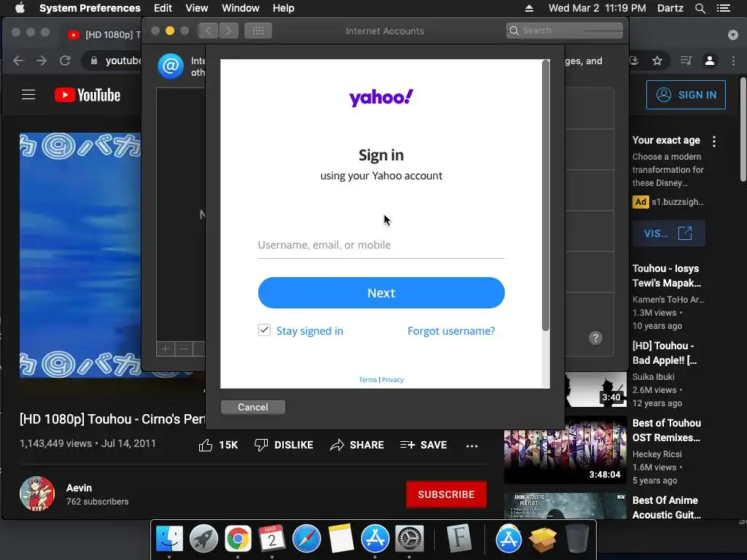Bookmark the page with Chrome star icon

coord(657,61)
